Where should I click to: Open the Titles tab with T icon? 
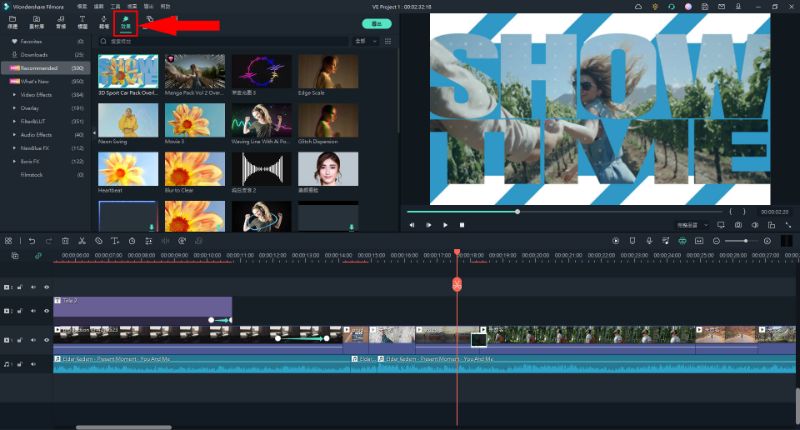(82, 22)
